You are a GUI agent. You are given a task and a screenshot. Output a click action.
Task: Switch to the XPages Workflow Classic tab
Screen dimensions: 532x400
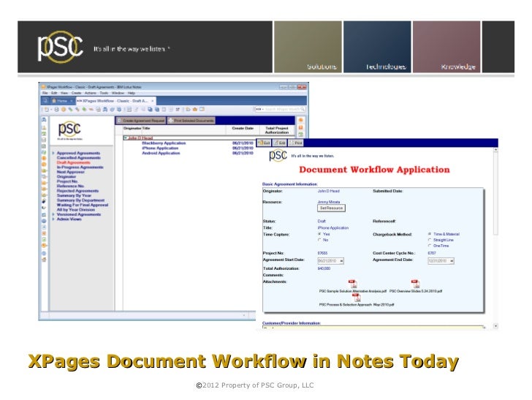pyautogui.click(x=115, y=101)
